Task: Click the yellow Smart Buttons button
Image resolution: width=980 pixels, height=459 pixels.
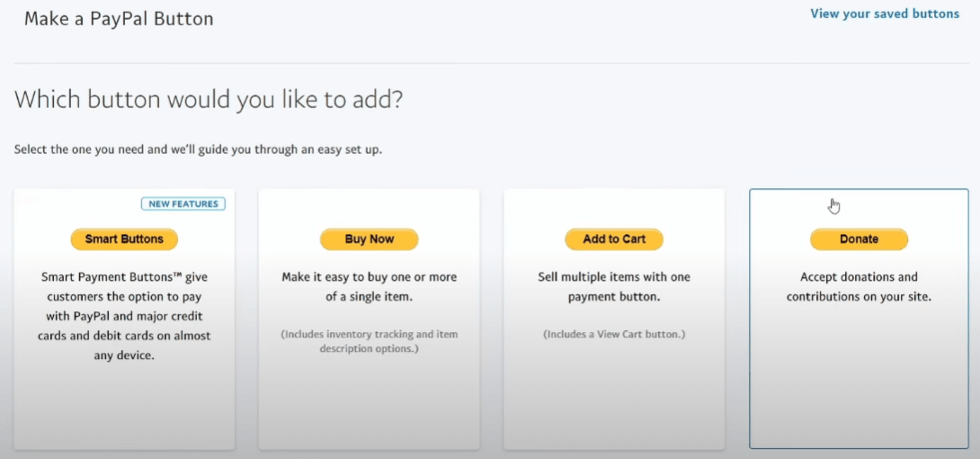Action: (124, 239)
